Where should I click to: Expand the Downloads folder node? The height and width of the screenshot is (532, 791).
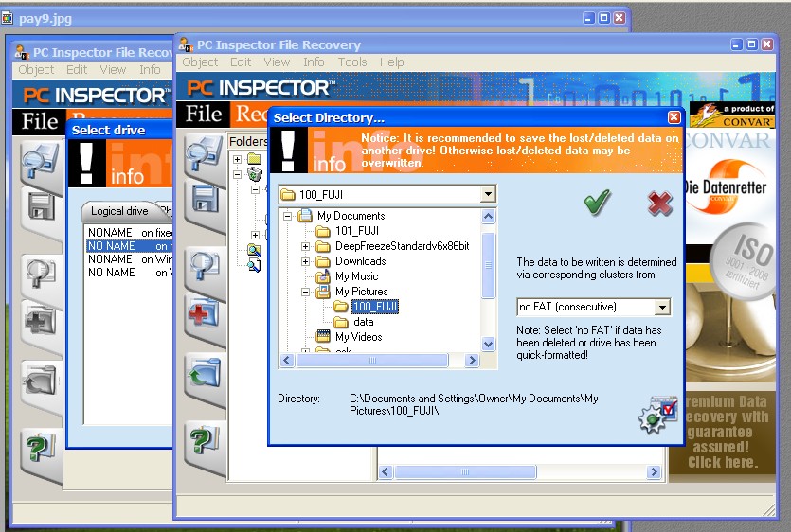coord(305,261)
